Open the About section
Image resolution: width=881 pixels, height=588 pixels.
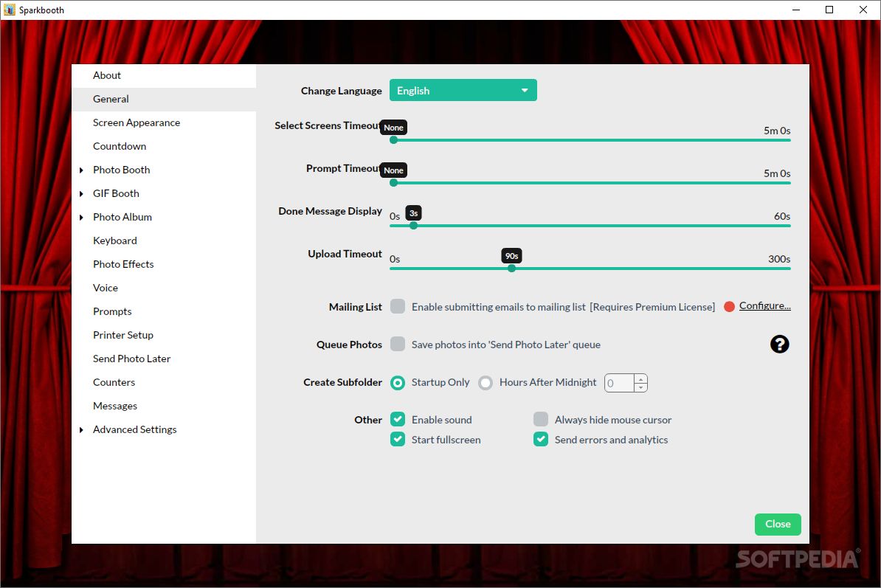click(164, 75)
